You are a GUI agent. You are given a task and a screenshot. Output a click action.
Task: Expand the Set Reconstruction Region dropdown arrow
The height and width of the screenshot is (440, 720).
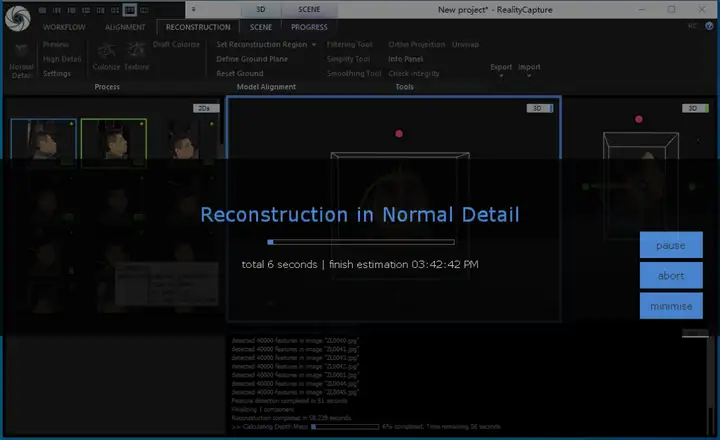coord(314,45)
